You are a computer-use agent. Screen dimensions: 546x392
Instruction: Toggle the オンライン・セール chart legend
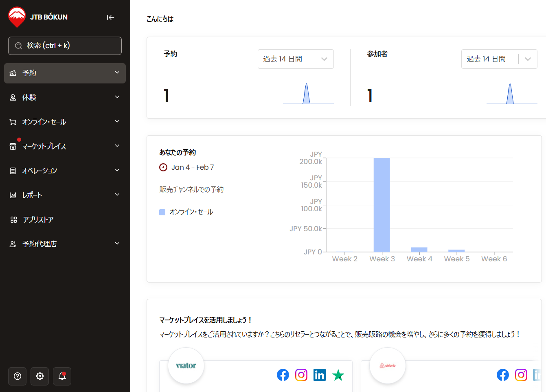(186, 212)
